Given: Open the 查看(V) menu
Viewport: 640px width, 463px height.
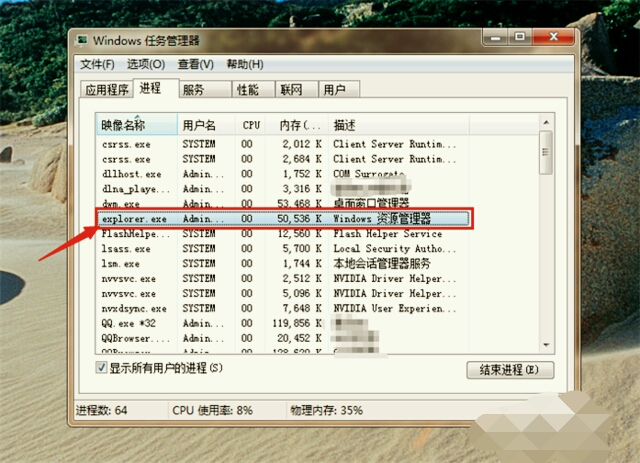Looking at the screenshot, I should [196, 65].
